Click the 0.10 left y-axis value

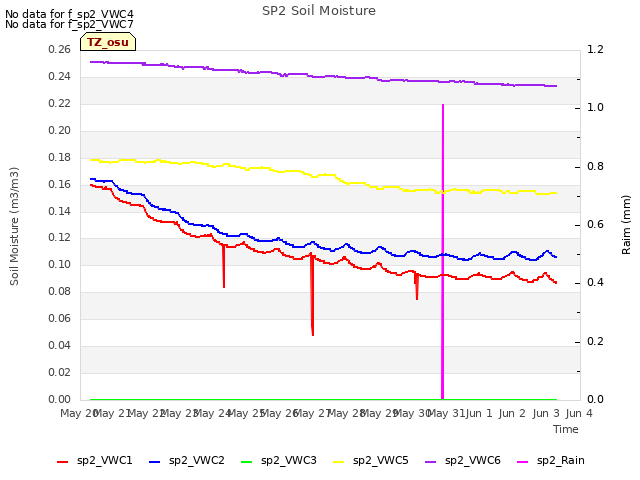[x=60, y=264]
